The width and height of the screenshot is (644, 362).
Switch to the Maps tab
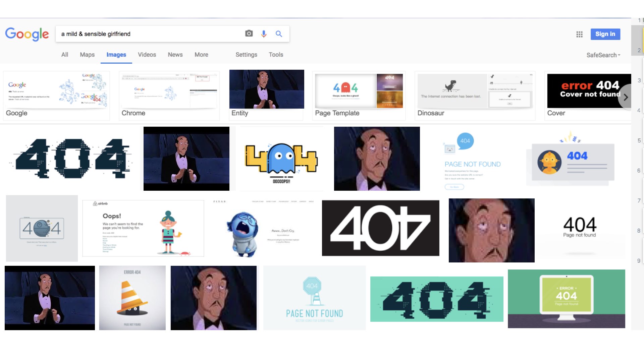tap(87, 55)
